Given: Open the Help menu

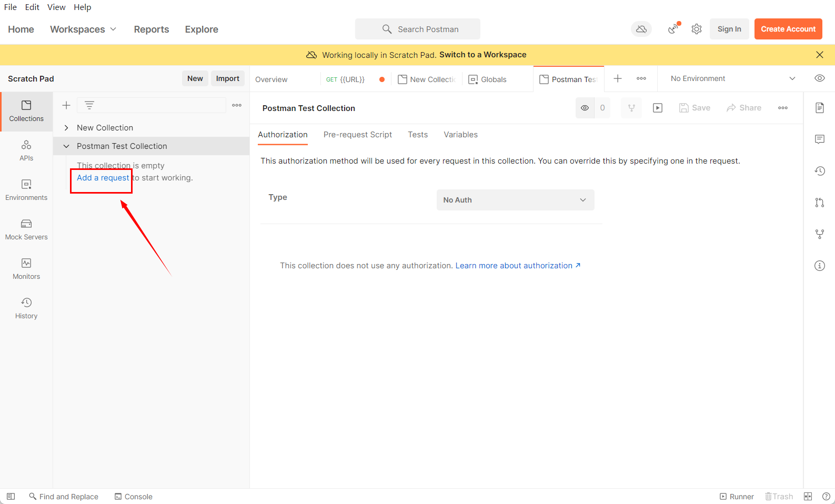Looking at the screenshot, I should pos(83,7).
